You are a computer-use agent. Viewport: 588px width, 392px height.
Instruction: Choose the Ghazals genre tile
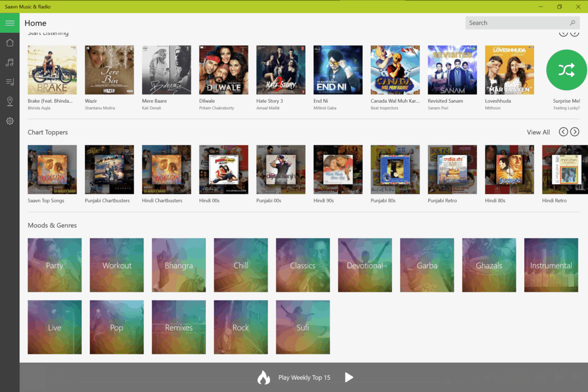[489, 265]
